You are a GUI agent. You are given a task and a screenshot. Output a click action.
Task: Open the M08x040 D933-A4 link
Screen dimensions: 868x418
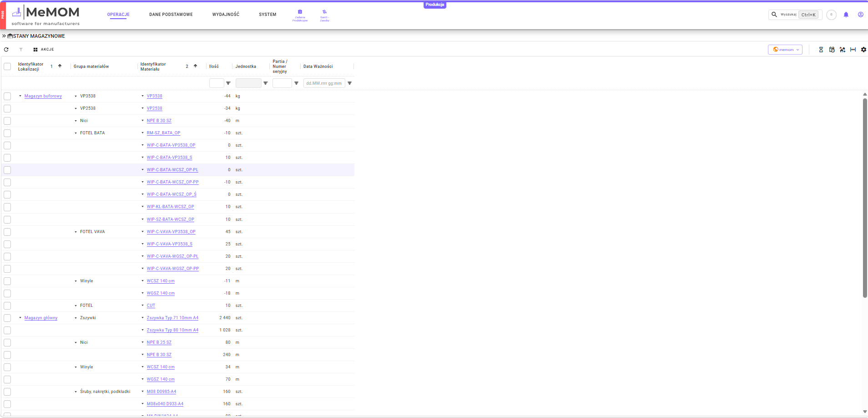(165, 404)
